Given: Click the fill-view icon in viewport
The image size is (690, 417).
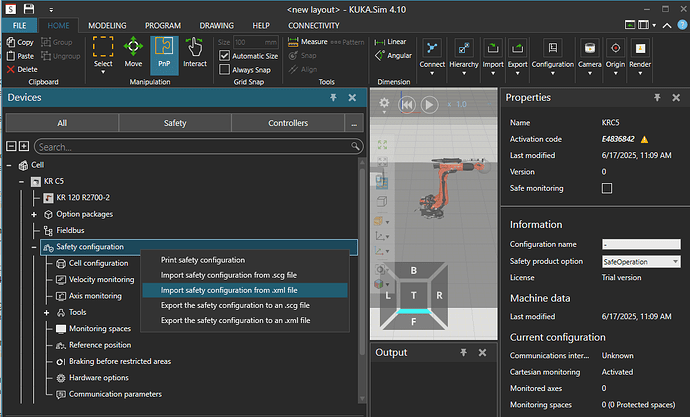Looking at the screenshot, I should pos(382,145).
